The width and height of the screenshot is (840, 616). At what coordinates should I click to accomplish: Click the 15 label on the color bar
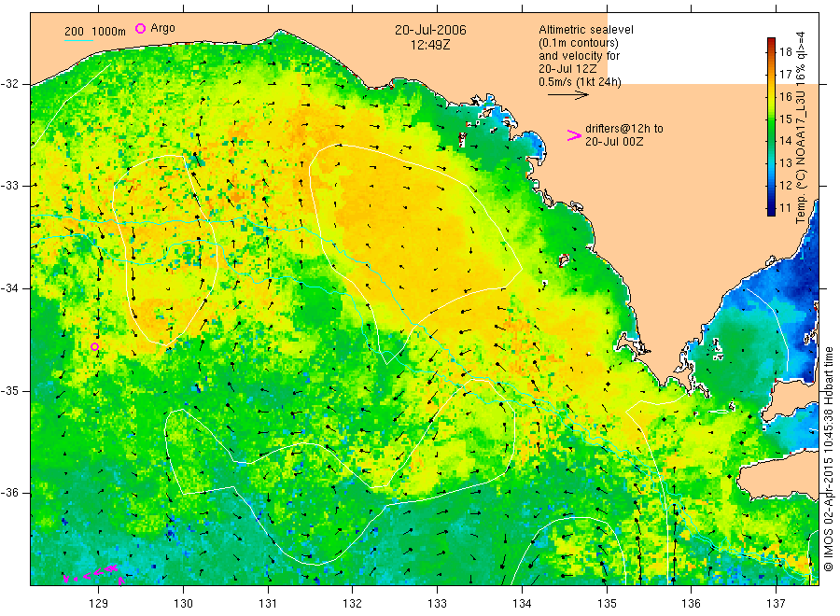pyautogui.click(x=785, y=119)
